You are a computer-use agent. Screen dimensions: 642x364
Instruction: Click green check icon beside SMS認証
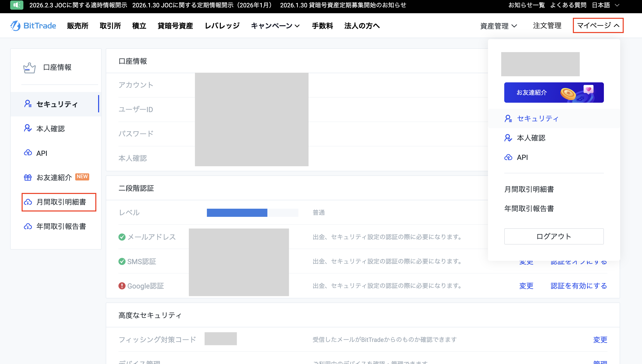(x=122, y=261)
